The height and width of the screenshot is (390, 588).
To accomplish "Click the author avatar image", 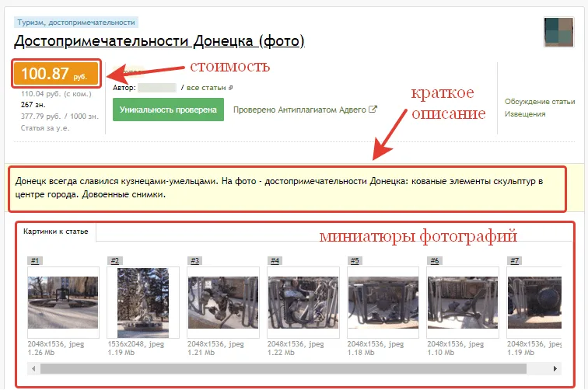I will pos(558,32).
